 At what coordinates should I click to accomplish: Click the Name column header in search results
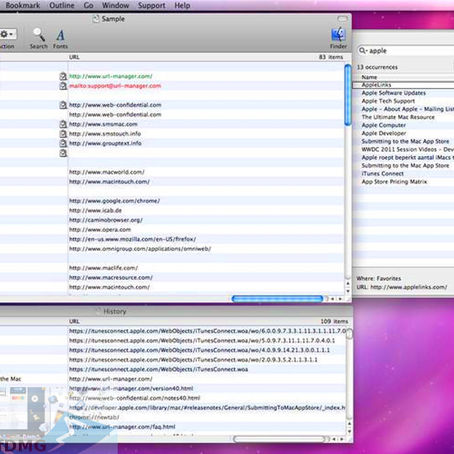369,77
